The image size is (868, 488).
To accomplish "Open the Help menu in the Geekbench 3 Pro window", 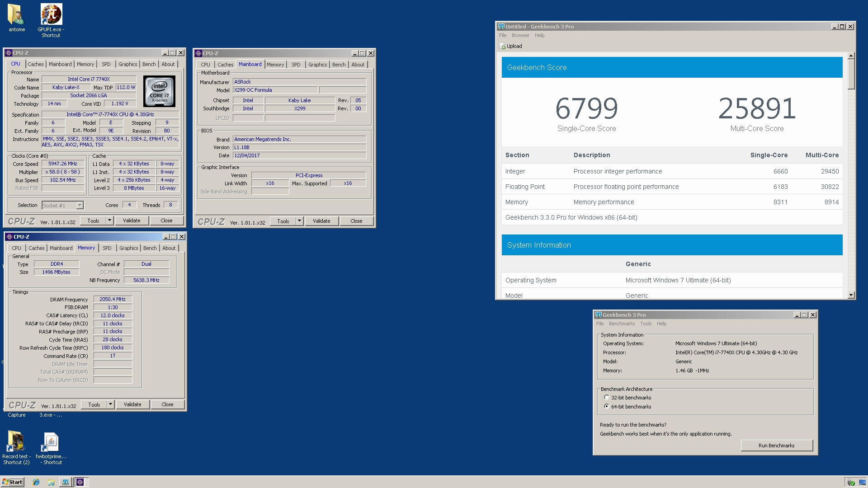I will 661,324.
